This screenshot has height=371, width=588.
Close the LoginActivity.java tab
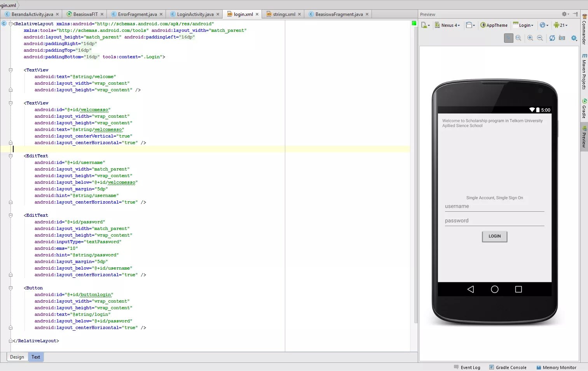[218, 14]
